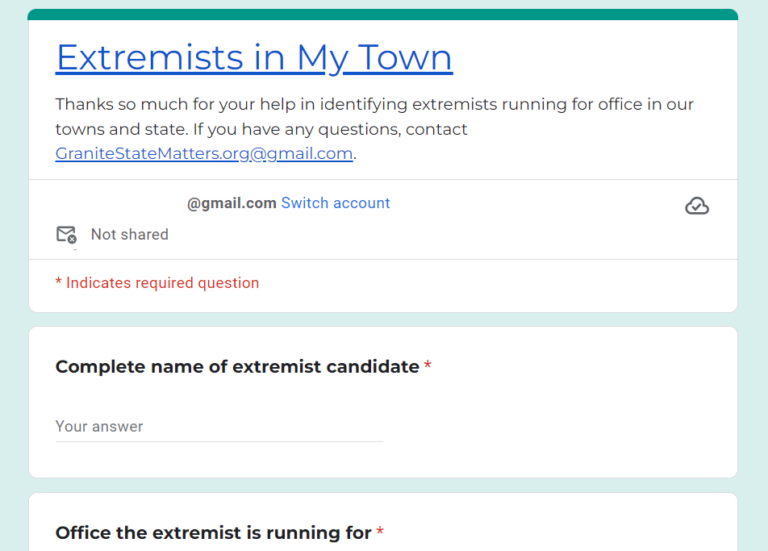Click the Switch account link
Screen dimensions: 768x551
[335, 203]
